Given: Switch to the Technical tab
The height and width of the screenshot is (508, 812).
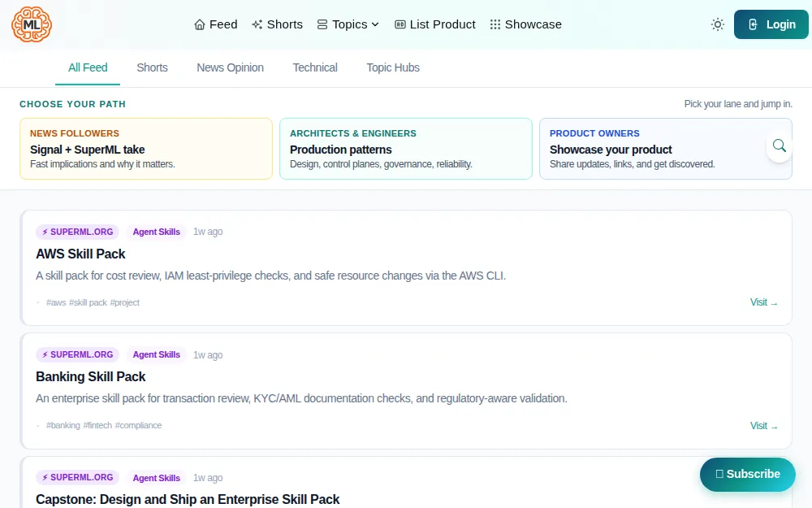Looking at the screenshot, I should click(315, 68).
